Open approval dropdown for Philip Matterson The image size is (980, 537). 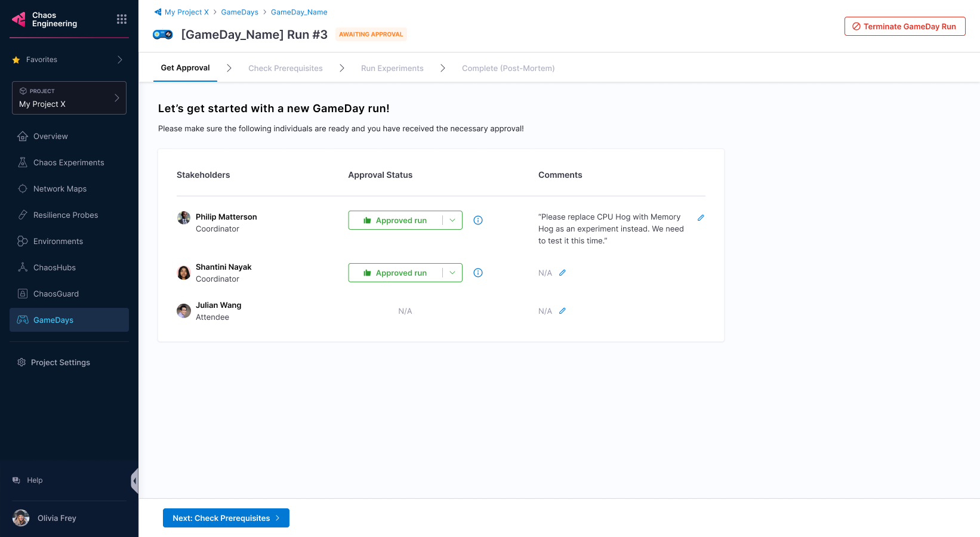point(452,220)
